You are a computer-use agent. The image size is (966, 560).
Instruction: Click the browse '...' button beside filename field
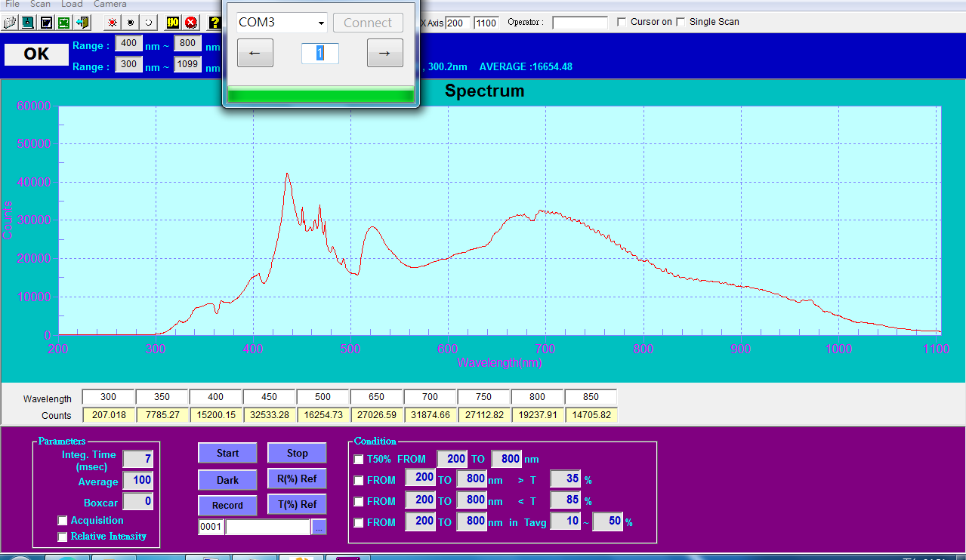click(x=319, y=527)
